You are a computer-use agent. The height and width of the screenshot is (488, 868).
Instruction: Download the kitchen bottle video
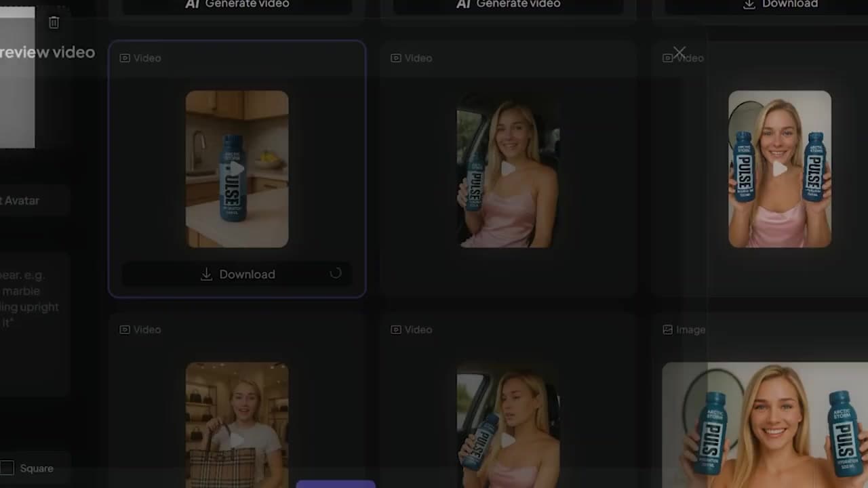coord(237,274)
